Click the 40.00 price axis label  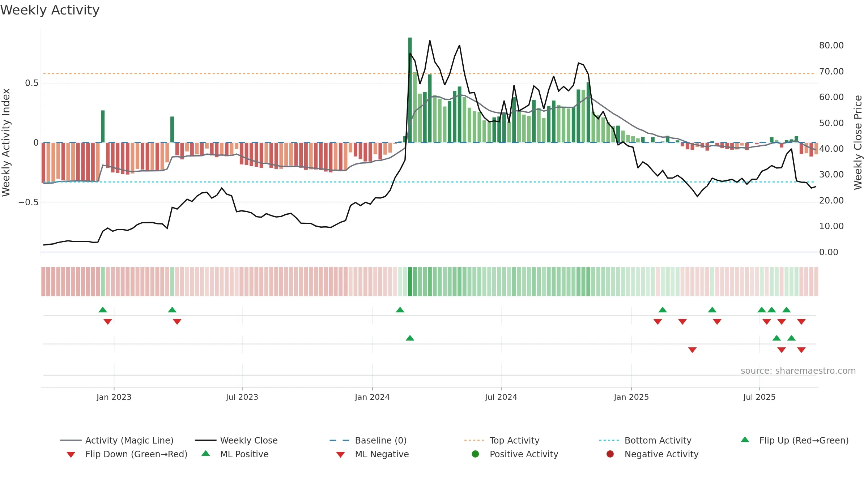point(831,149)
